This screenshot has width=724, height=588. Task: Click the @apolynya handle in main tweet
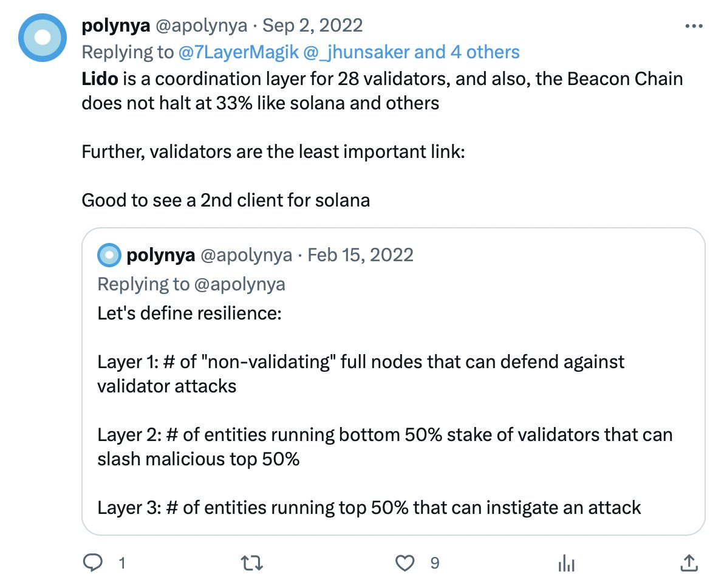pyautogui.click(x=201, y=26)
